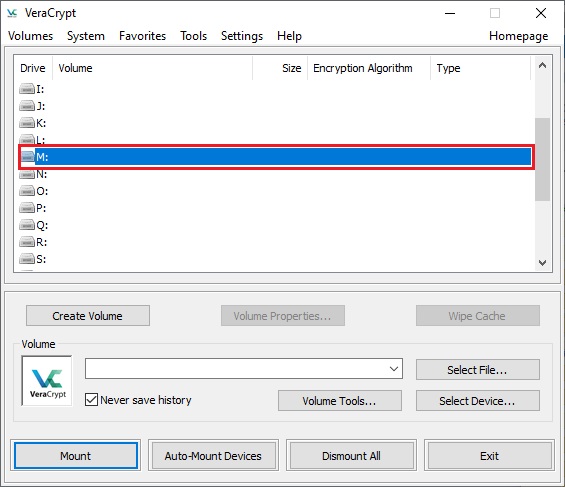
Task: Select the Q: drive icon
Action: point(27,225)
